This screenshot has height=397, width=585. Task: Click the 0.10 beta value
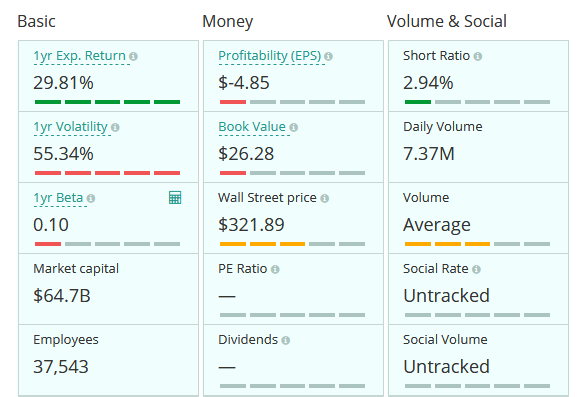coord(51,225)
